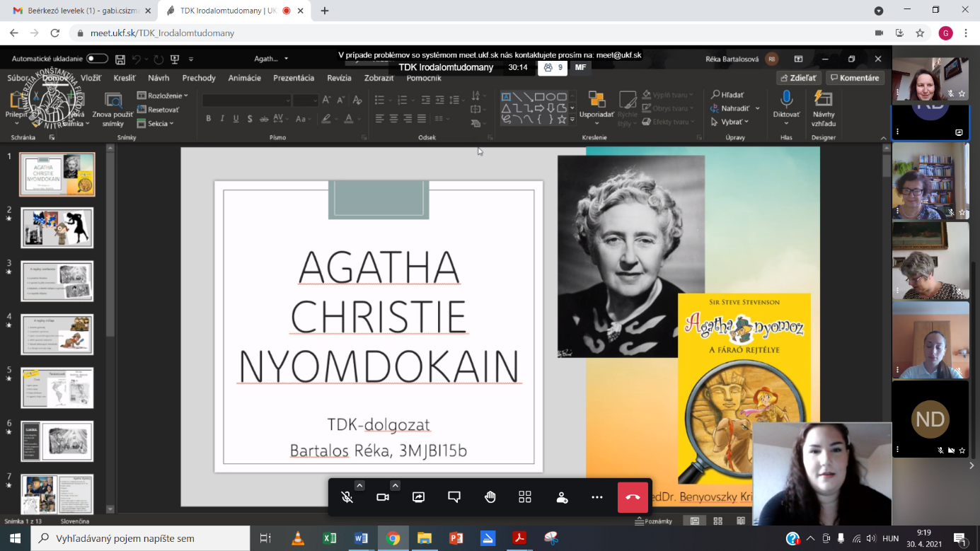Open Vybrať select dropdown
This screenshot has height=551, width=980.
click(730, 122)
